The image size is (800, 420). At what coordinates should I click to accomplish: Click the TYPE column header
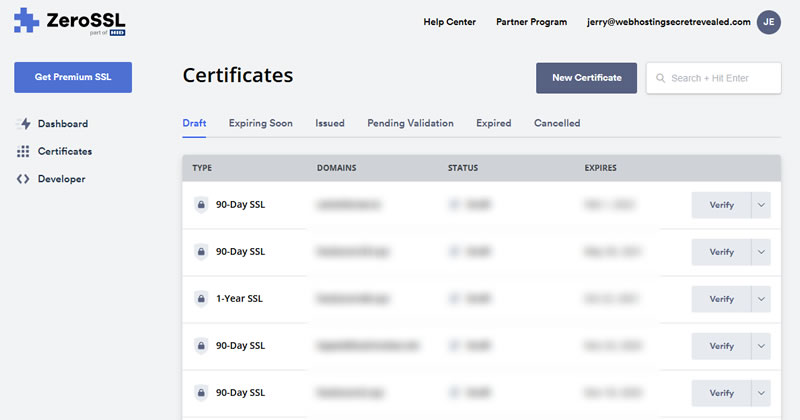point(202,168)
